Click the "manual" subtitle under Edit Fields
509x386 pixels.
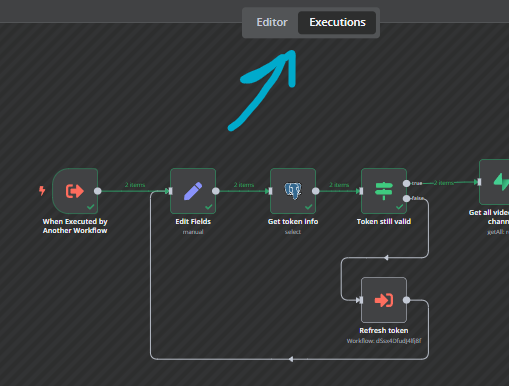point(193,232)
